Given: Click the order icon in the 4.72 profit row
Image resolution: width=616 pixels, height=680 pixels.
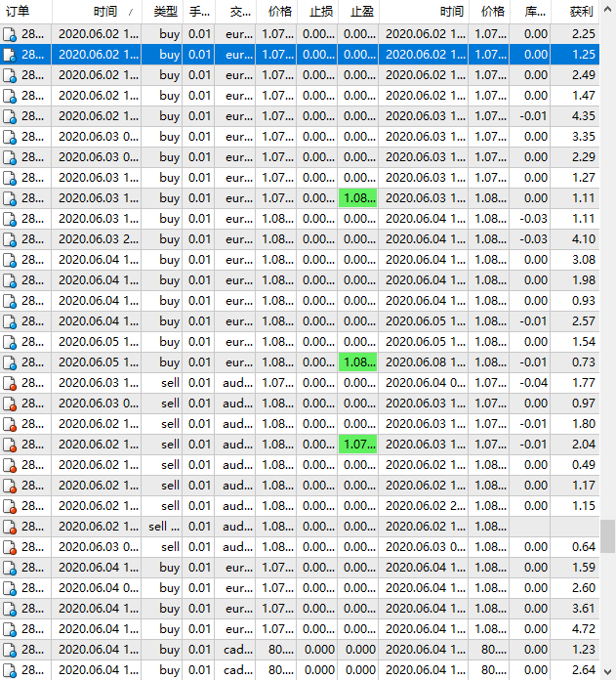Looking at the screenshot, I should (10, 629).
